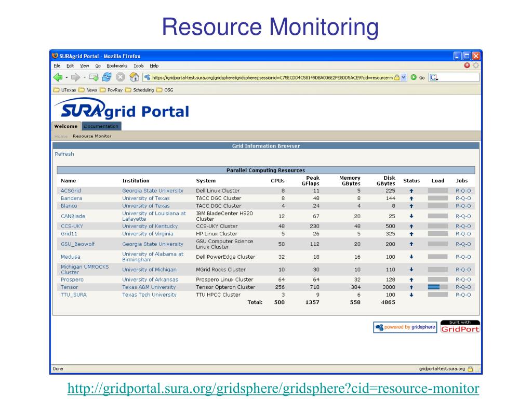Open the UTexas bookmark folder
The image size is (532, 399).
coord(65,90)
